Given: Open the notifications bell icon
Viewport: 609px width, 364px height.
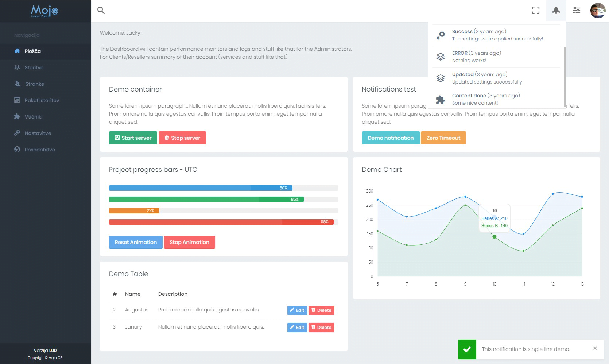Looking at the screenshot, I should click(556, 10).
